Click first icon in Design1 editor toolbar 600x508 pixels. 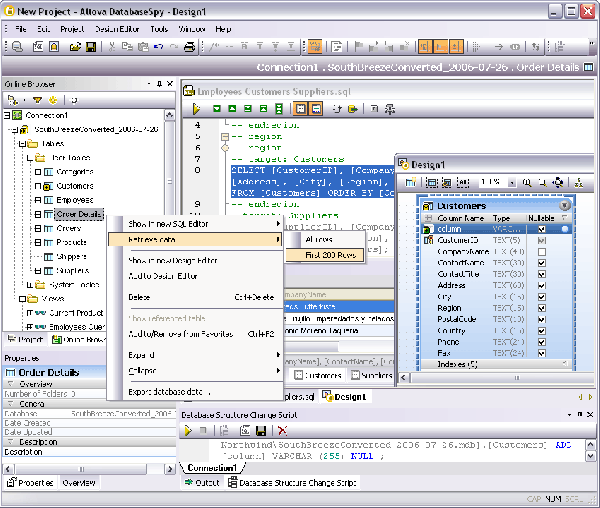[x=410, y=183]
